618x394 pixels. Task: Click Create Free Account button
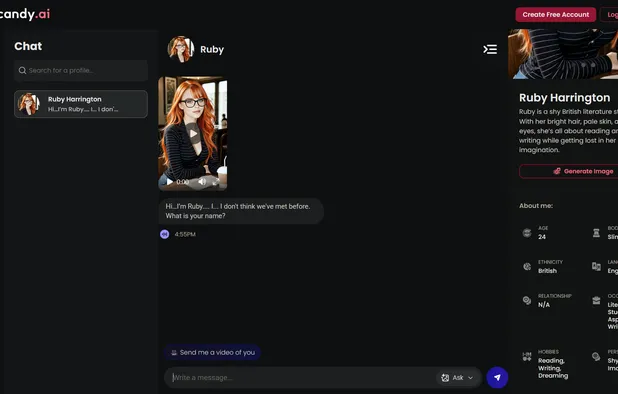click(x=555, y=15)
